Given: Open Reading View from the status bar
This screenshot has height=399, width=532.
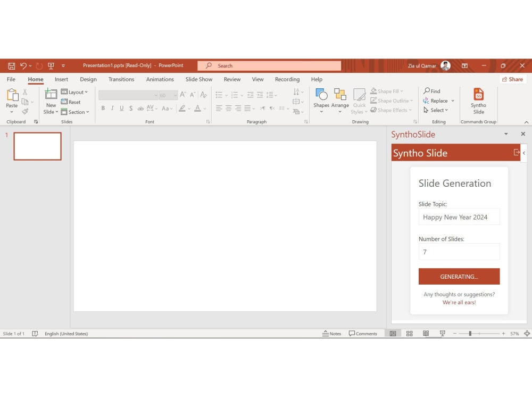Looking at the screenshot, I should 426,333.
